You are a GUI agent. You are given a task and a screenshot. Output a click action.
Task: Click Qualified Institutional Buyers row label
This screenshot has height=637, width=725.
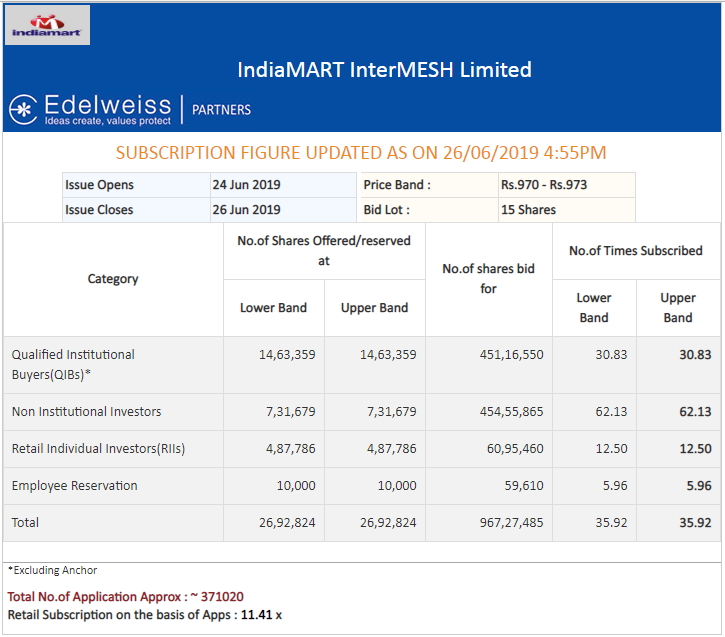73,364
